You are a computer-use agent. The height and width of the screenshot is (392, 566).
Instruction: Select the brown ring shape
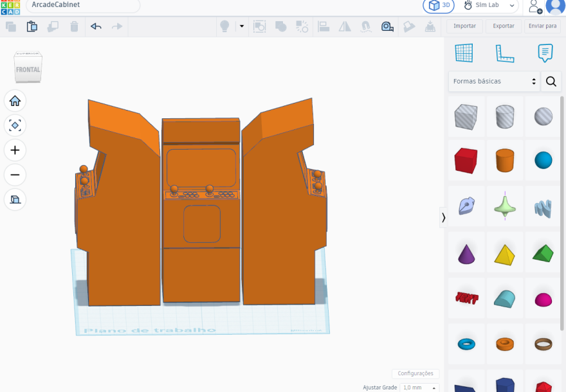543,344
